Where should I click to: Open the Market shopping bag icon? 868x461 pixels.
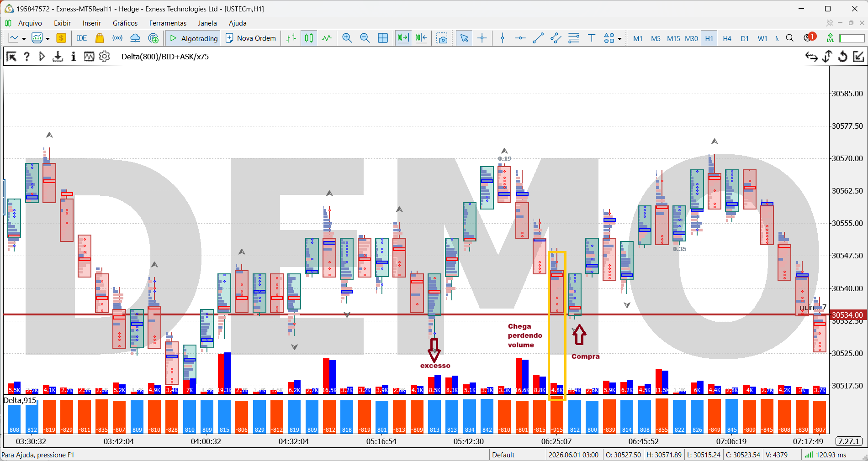pos(100,38)
